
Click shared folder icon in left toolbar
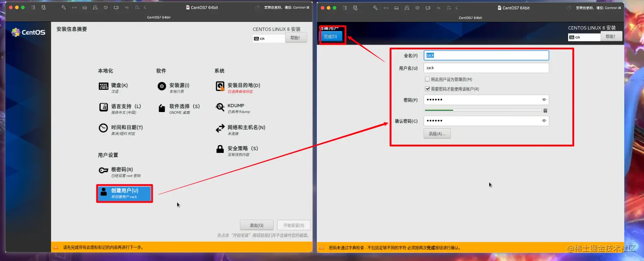click(x=137, y=8)
